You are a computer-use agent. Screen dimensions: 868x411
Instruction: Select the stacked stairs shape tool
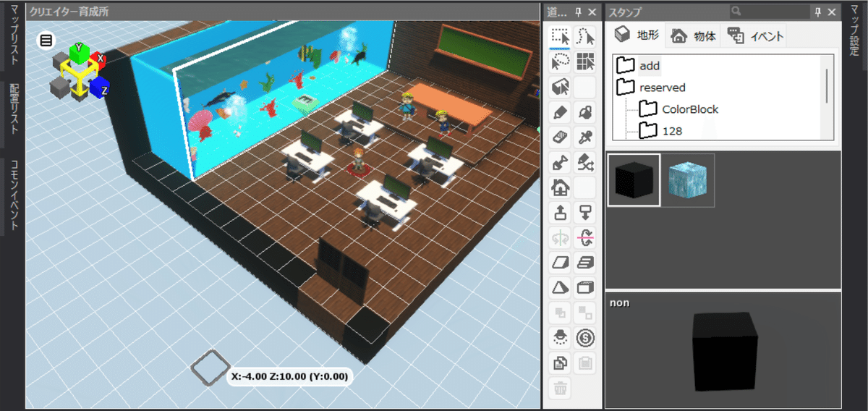(586, 262)
